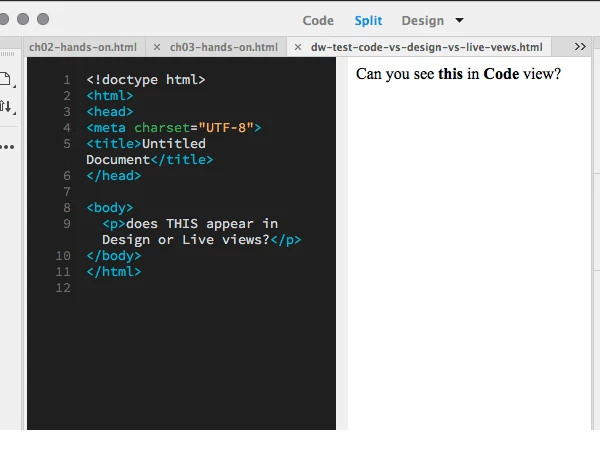Click the bold word Code in design pane
The height and width of the screenshot is (463, 604).
pyautogui.click(x=501, y=74)
